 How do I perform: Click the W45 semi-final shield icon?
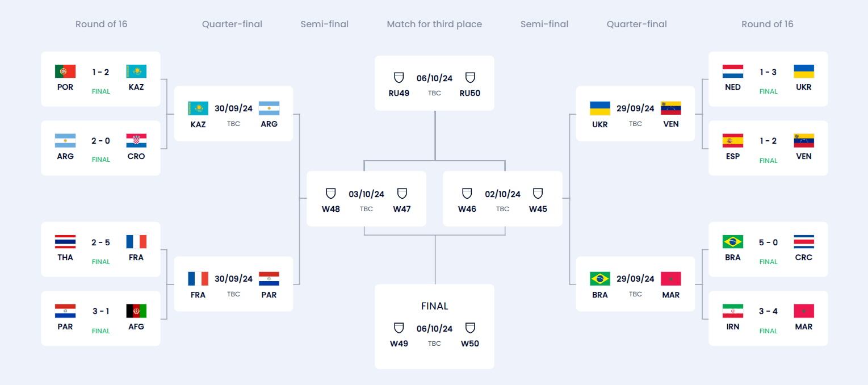coord(538,194)
